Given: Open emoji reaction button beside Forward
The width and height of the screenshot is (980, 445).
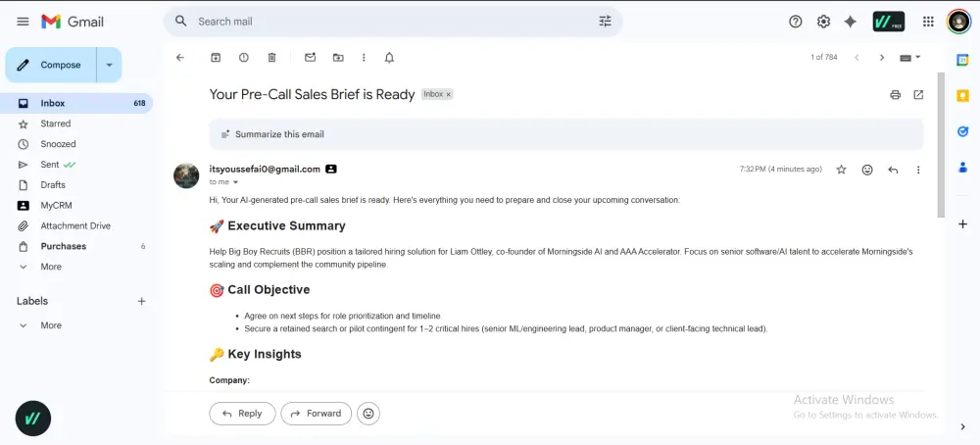Looking at the screenshot, I should point(368,413).
